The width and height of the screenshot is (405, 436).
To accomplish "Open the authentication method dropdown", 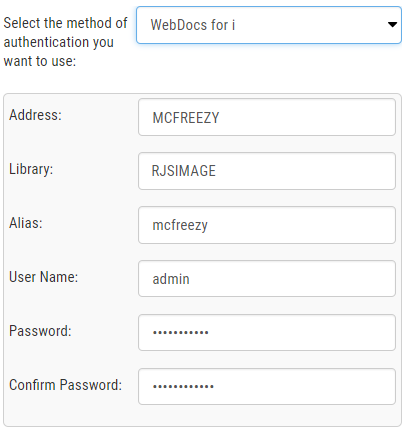I will (269, 25).
